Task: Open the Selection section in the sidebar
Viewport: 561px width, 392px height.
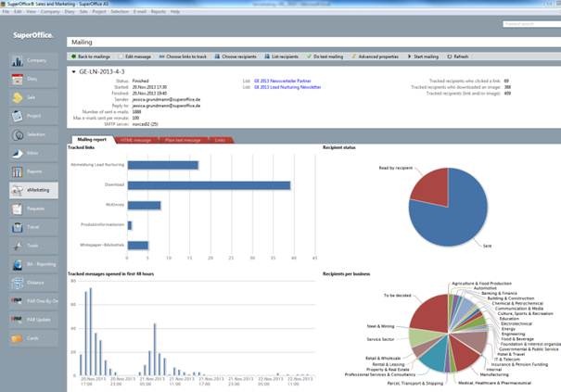Action: click(33, 135)
